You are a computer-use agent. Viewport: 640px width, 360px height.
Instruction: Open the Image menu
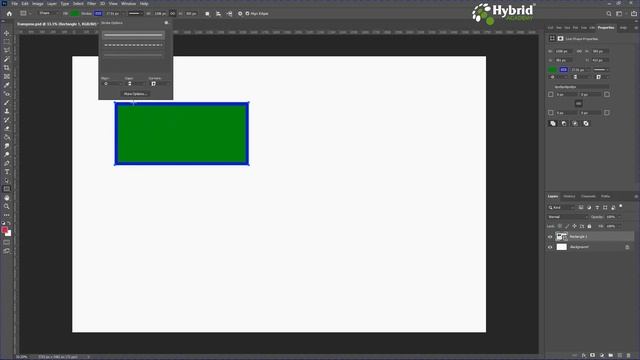[x=38, y=4]
